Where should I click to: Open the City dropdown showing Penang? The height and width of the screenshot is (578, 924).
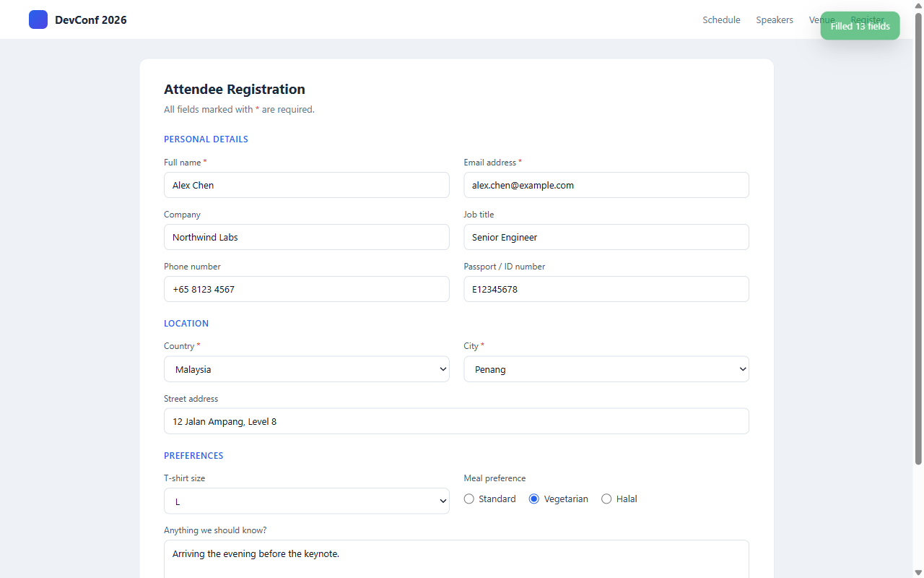606,369
